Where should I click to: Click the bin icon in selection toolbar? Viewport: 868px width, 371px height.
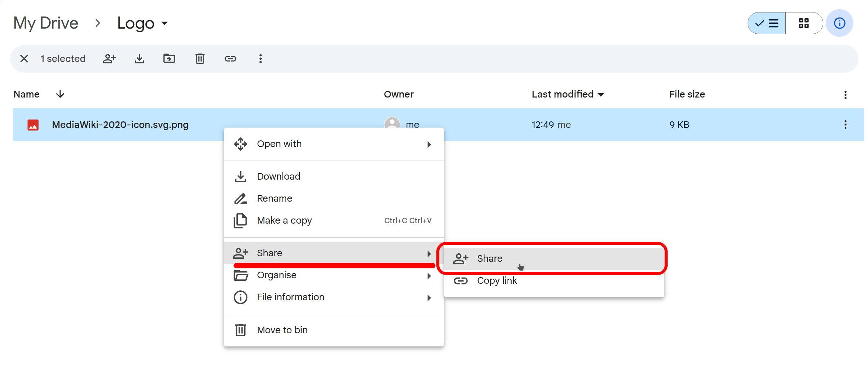coord(200,59)
